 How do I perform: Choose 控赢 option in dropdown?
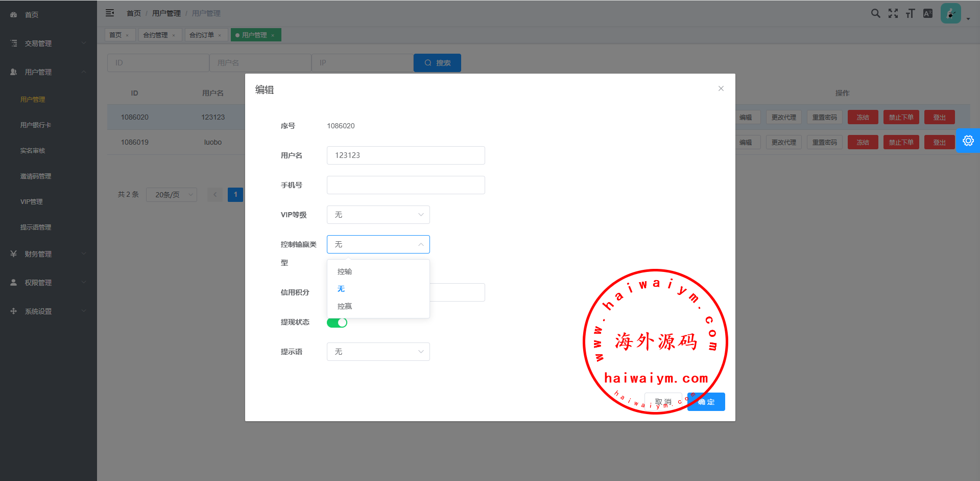coord(345,306)
